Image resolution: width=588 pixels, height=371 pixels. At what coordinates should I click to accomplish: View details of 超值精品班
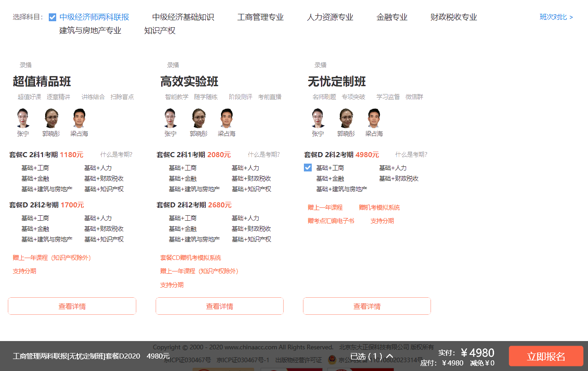click(72, 306)
